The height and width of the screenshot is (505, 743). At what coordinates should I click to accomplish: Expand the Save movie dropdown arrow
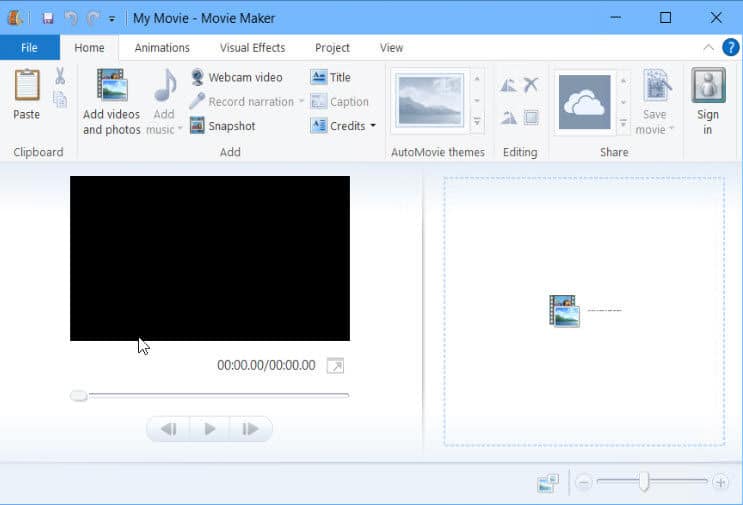[671, 129]
